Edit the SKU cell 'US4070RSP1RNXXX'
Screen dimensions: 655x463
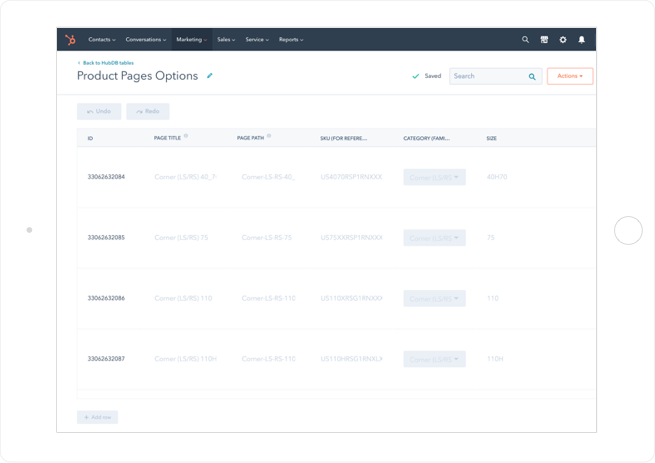point(351,177)
